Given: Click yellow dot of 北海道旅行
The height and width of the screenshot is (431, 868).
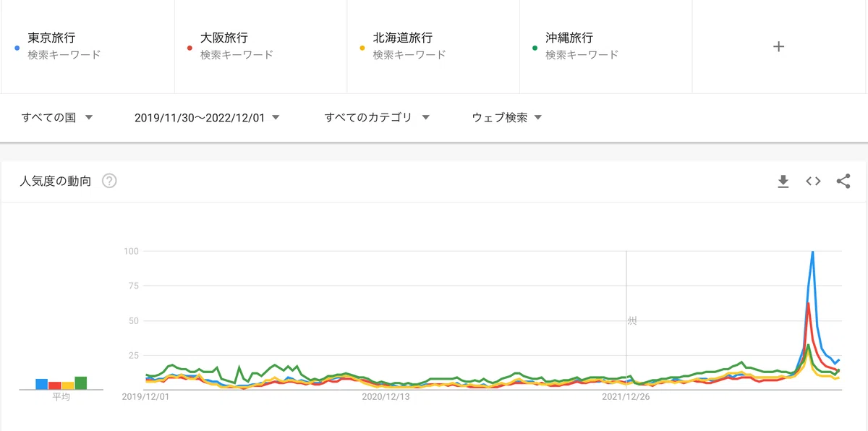Looking at the screenshot, I should point(362,48).
